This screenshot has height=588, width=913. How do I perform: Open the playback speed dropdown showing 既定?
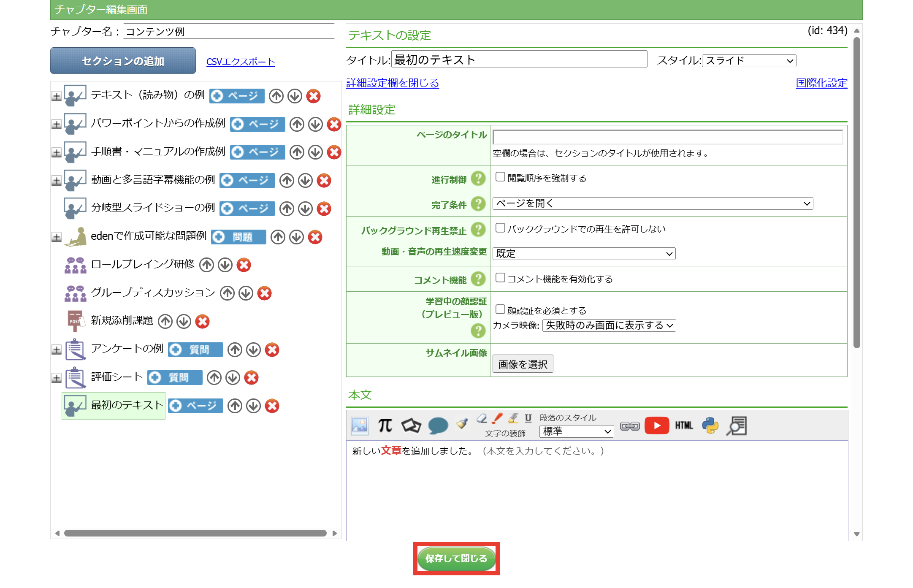(584, 254)
